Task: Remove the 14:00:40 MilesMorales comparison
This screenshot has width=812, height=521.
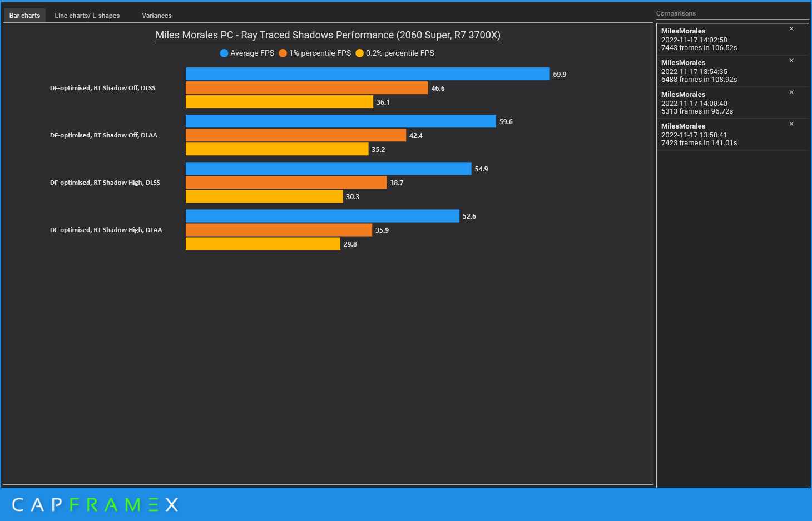Action: pos(791,92)
